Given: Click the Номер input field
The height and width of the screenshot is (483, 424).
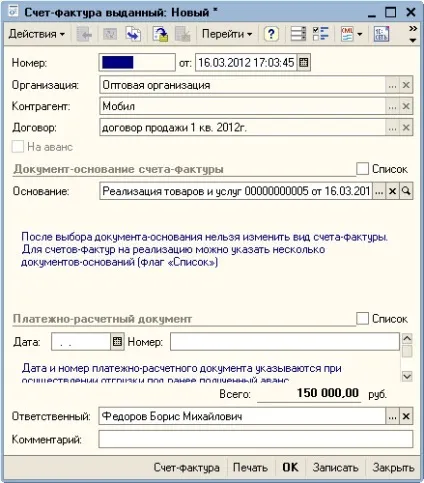Looking at the screenshot, I should click(x=137, y=62).
